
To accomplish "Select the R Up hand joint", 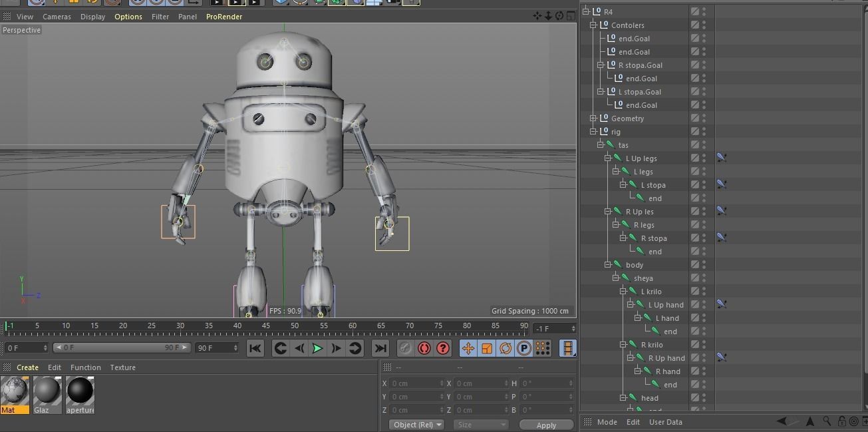I will 666,358.
